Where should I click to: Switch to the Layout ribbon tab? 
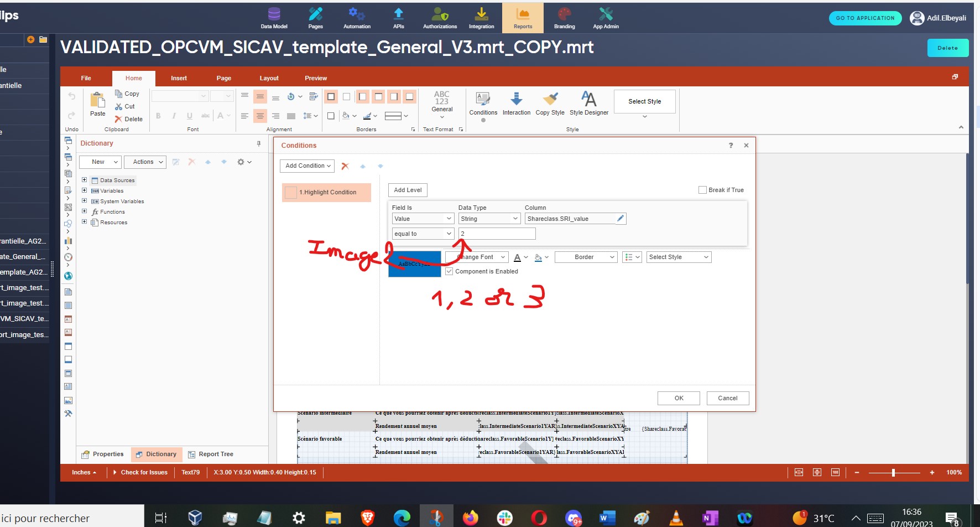(x=269, y=78)
